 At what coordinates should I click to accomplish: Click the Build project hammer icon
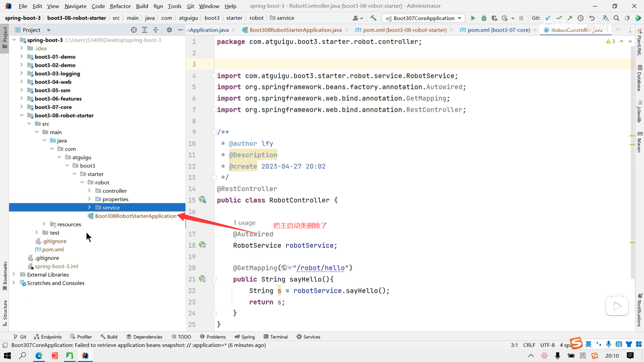[x=373, y=18]
